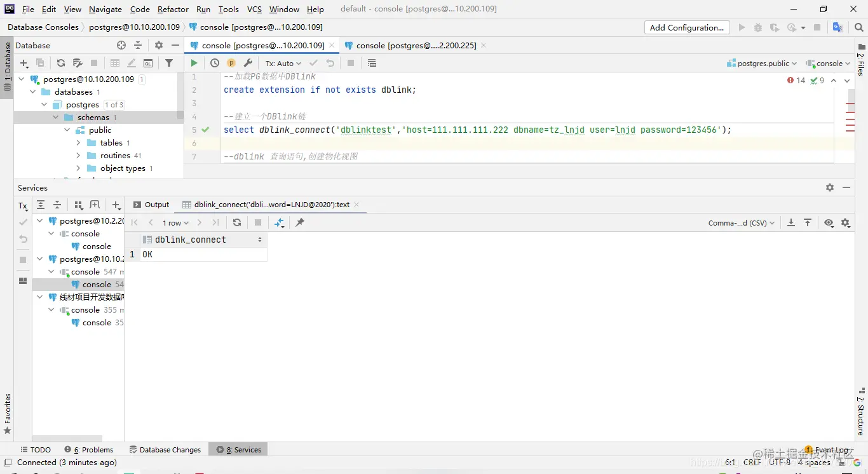This screenshot has height=474, width=868.
Task: Open query history clock icon in editor toolbar
Action: point(215,63)
